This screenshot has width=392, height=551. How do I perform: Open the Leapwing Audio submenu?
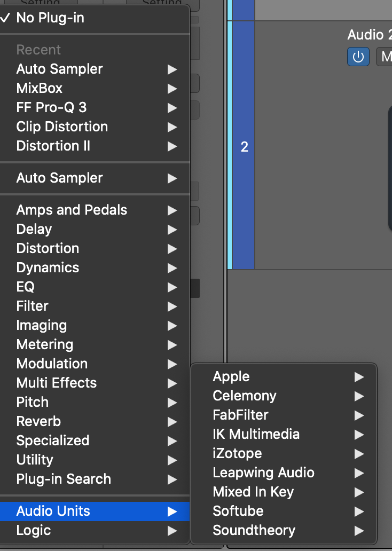(x=263, y=473)
